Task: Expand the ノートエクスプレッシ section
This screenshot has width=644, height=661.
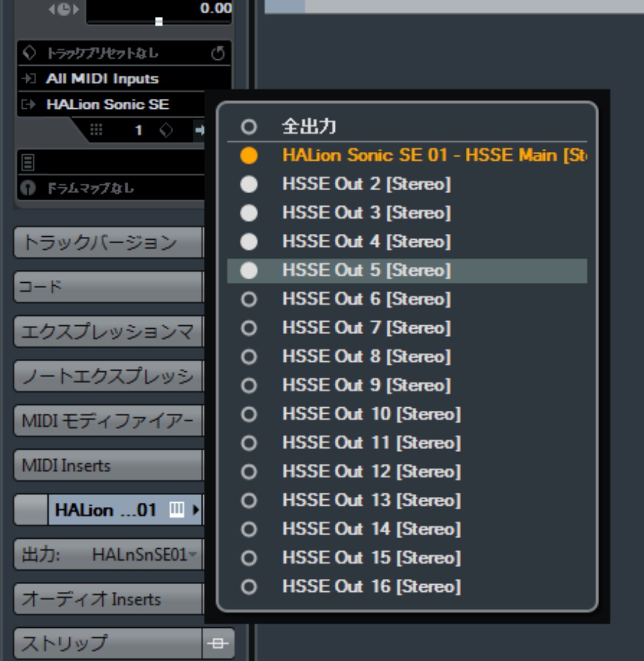Action: coord(108,376)
